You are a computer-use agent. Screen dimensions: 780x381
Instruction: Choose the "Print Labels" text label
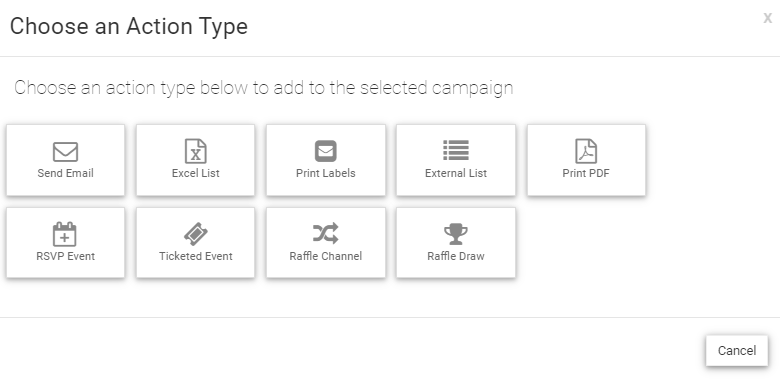coord(326,173)
